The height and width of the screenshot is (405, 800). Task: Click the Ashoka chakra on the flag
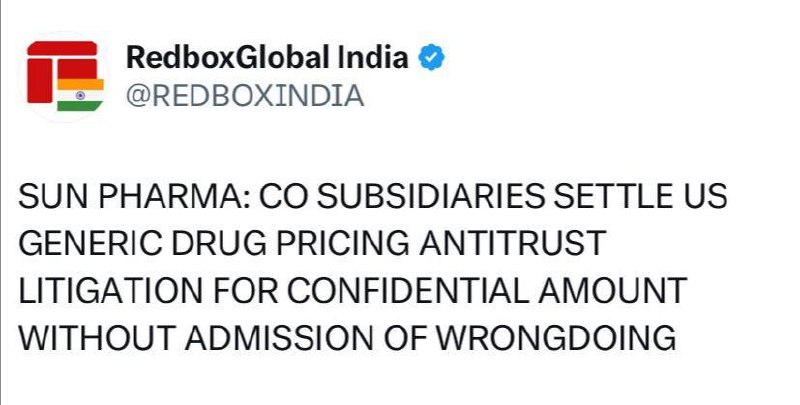pyautogui.click(x=80, y=95)
